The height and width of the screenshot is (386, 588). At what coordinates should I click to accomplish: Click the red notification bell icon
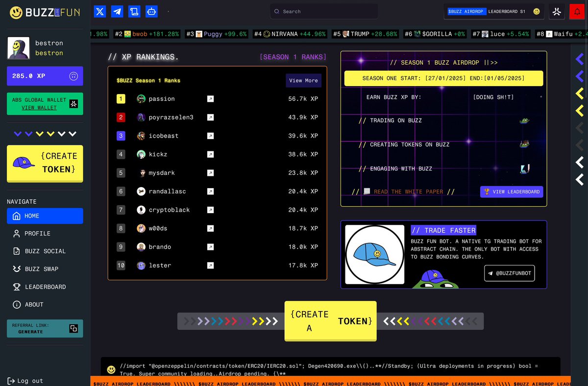click(x=577, y=11)
